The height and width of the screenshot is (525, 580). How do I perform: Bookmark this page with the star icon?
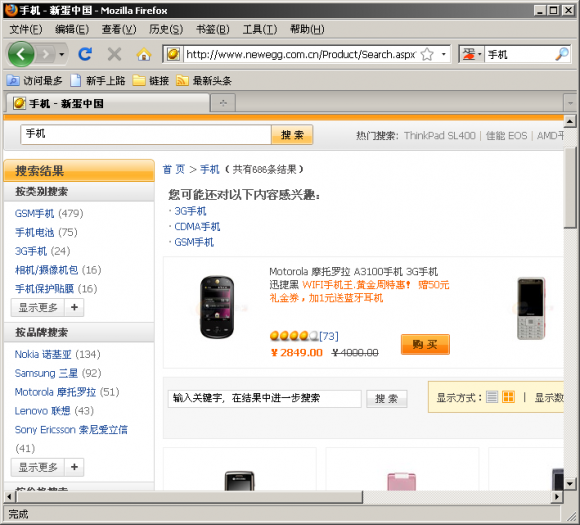tap(427, 54)
